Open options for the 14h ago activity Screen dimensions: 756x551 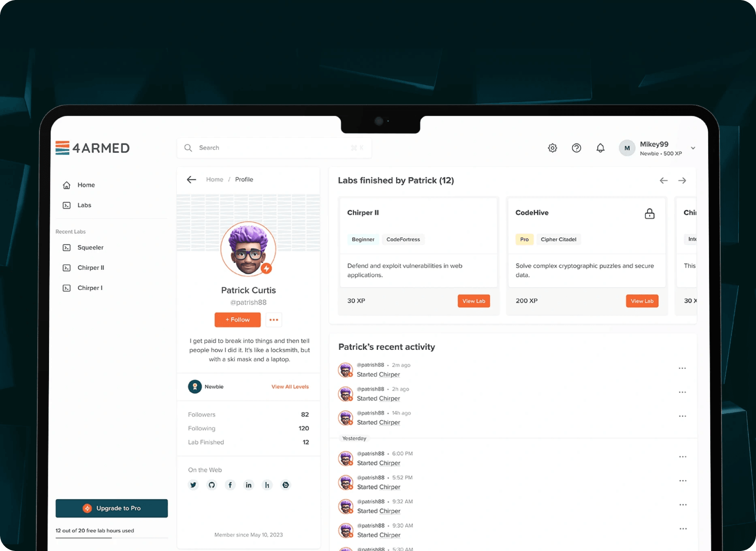(x=682, y=416)
